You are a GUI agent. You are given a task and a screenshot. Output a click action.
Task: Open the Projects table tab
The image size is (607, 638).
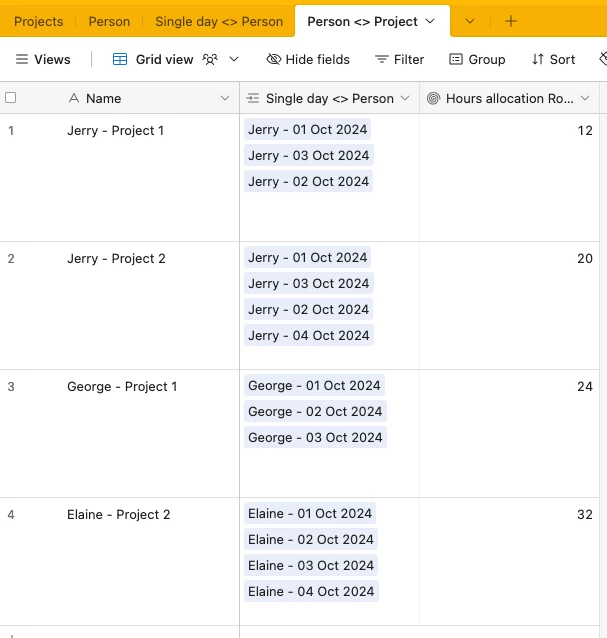(x=39, y=21)
